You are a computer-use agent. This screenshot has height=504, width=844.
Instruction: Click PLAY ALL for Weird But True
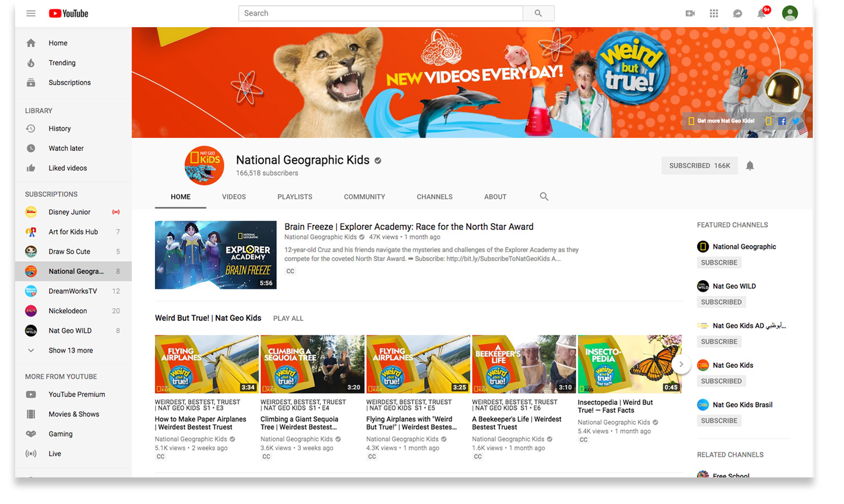pos(288,318)
